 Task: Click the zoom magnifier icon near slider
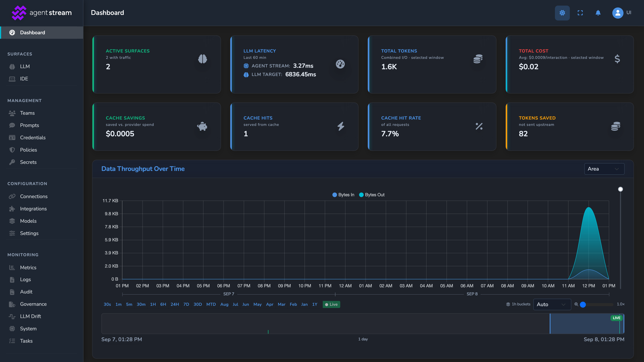click(576, 304)
